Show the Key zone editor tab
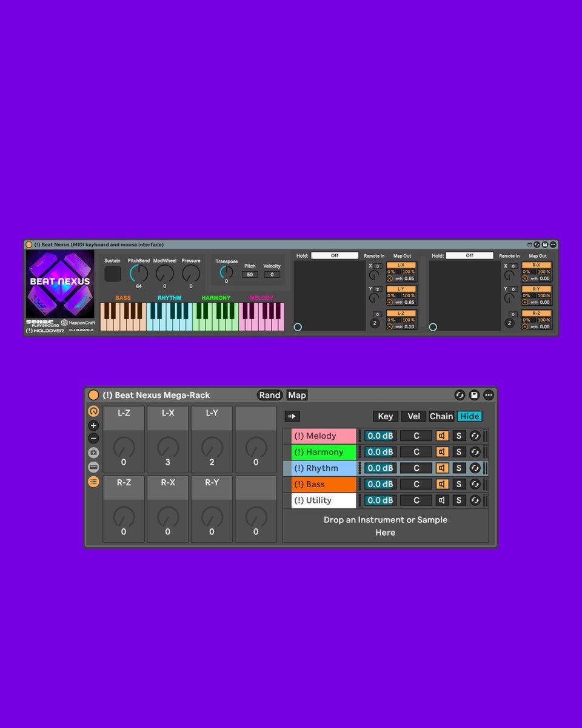Viewport: 582px width, 728px height. pos(385,416)
